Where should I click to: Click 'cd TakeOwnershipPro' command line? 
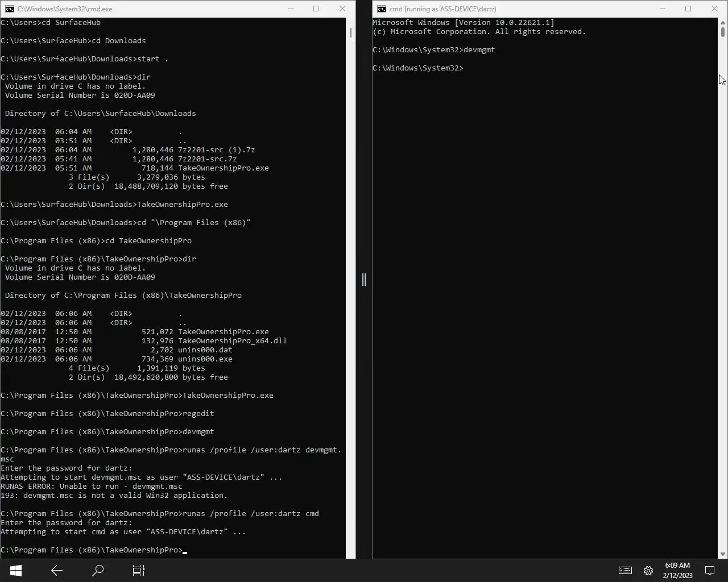point(96,240)
